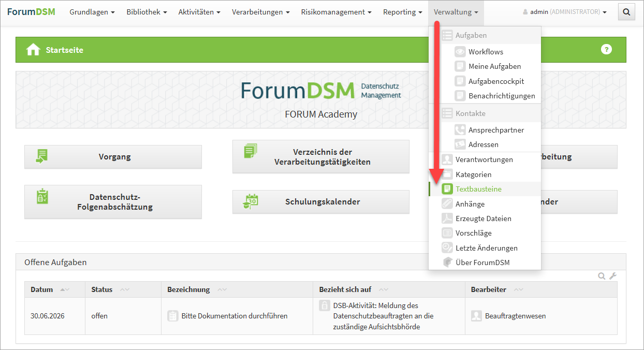Click the Vorschläge icon

click(447, 233)
